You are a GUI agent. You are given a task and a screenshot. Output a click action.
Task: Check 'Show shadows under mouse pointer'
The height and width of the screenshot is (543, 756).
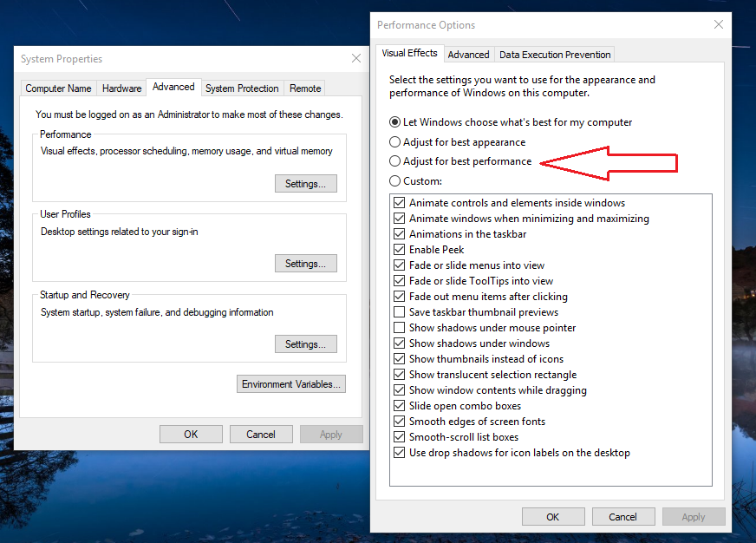point(400,328)
